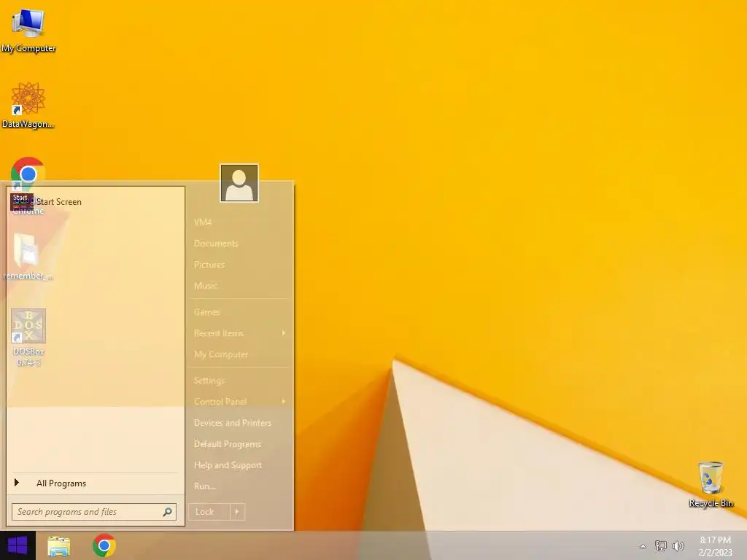Click the Windows Start button on taskbar

(18, 545)
